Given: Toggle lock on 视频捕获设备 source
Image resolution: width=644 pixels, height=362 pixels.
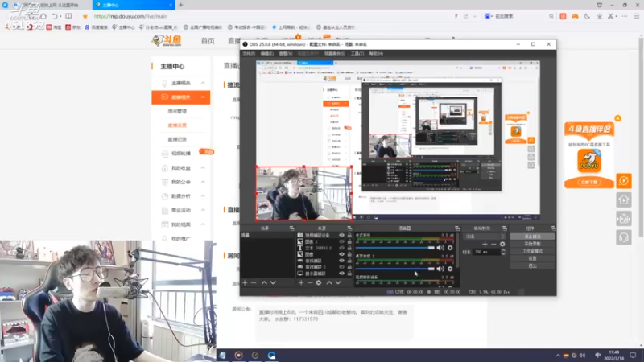Looking at the screenshot, I should (349, 235).
